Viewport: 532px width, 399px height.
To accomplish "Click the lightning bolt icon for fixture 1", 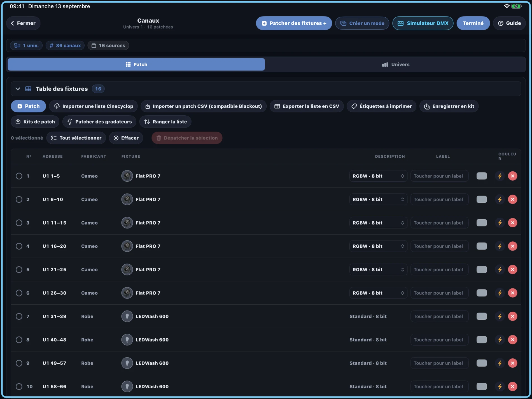I will click(x=500, y=176).
